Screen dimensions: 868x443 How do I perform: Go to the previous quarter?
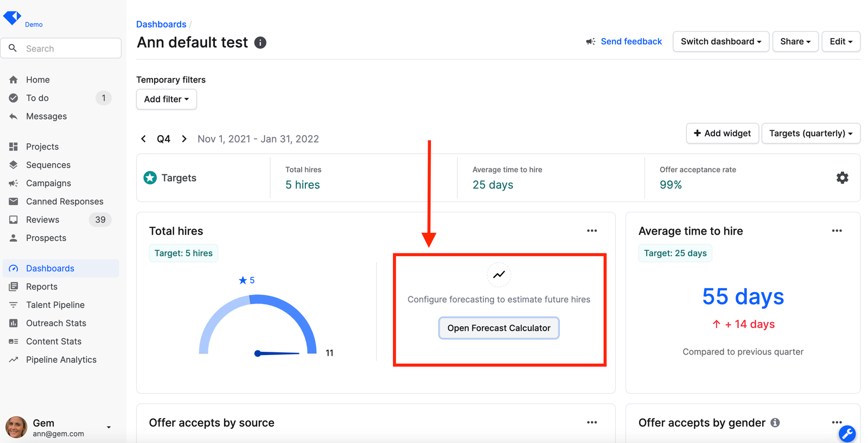143,139
